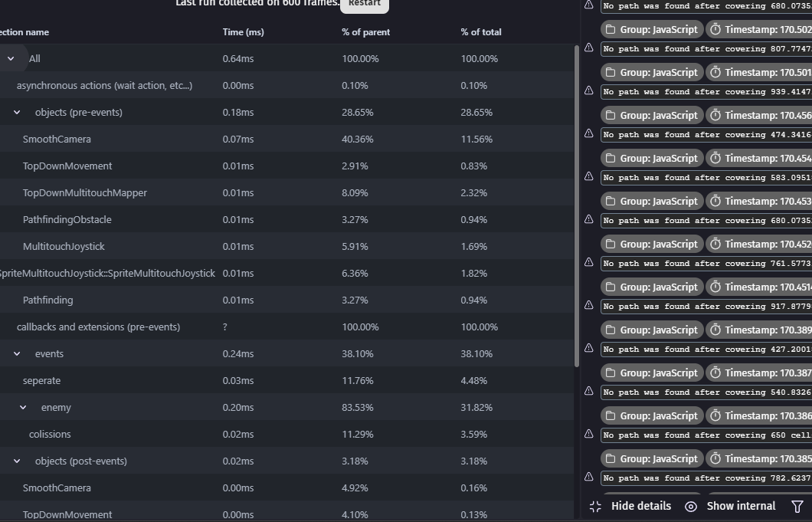Click folder icon on the 170.385 log's Group chip
This screenshot has width=812, height=522.
(x=611, y=458)
